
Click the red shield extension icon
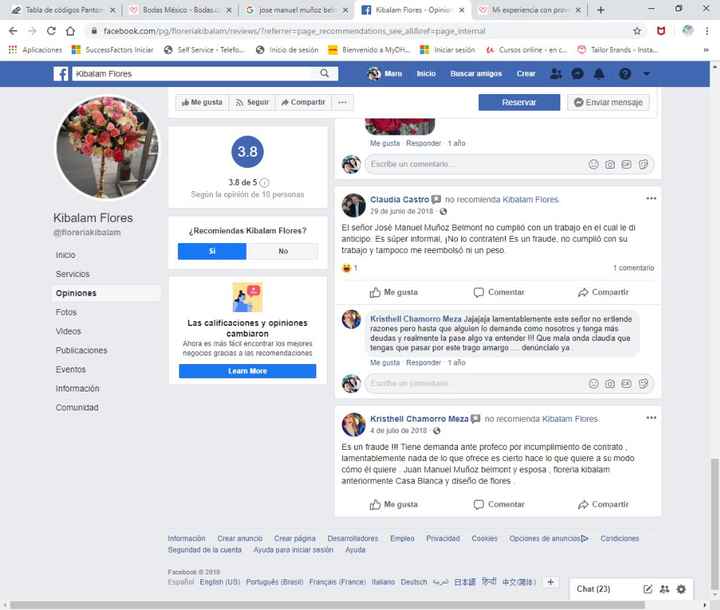click(661, 31)
